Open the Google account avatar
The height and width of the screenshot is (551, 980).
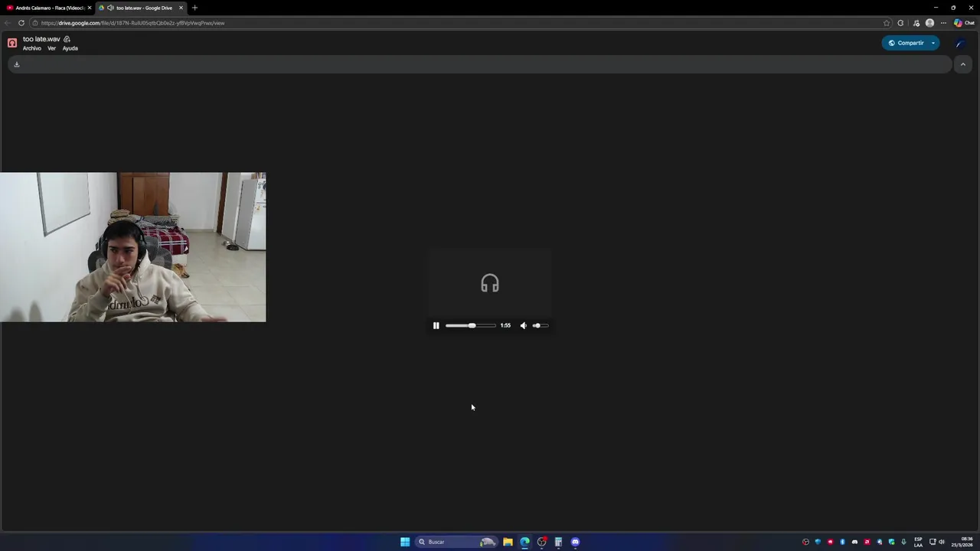(x=960, y=43)
